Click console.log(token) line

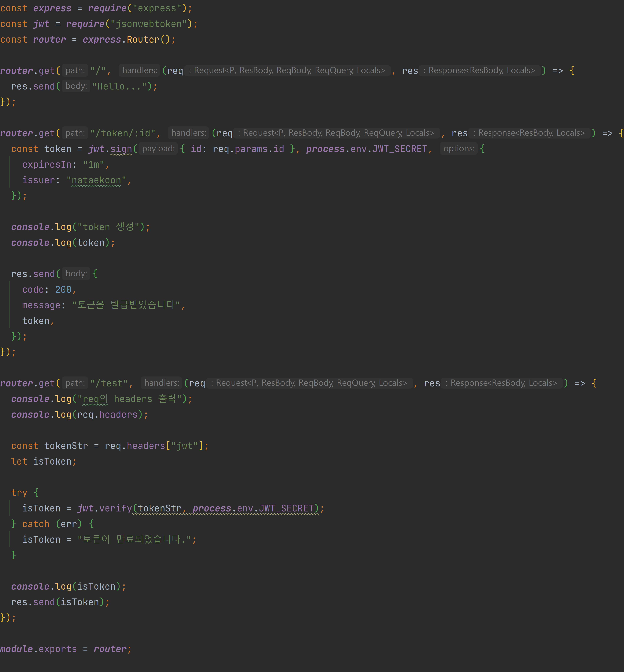pyautogui.click(x=63, y=243)
